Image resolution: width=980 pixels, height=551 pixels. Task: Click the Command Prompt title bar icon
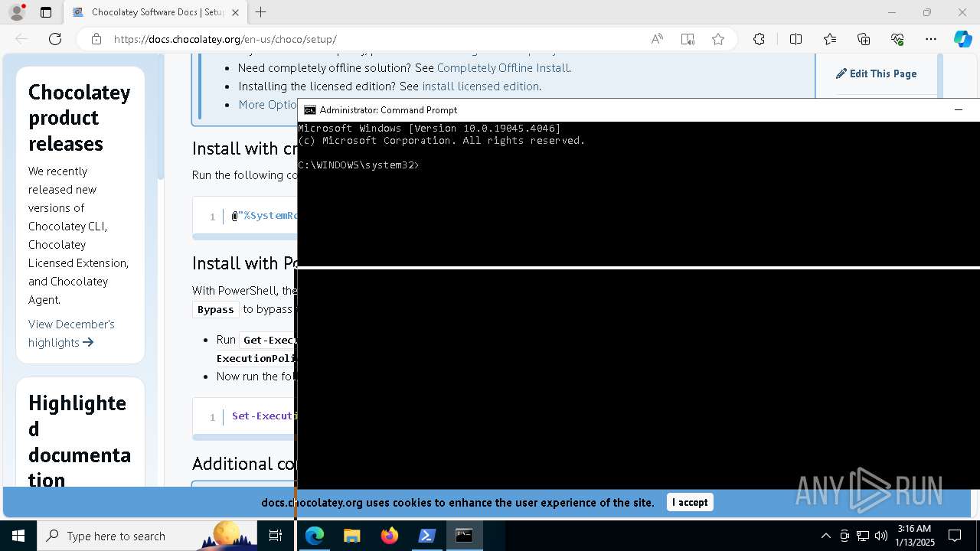[309, 110]
